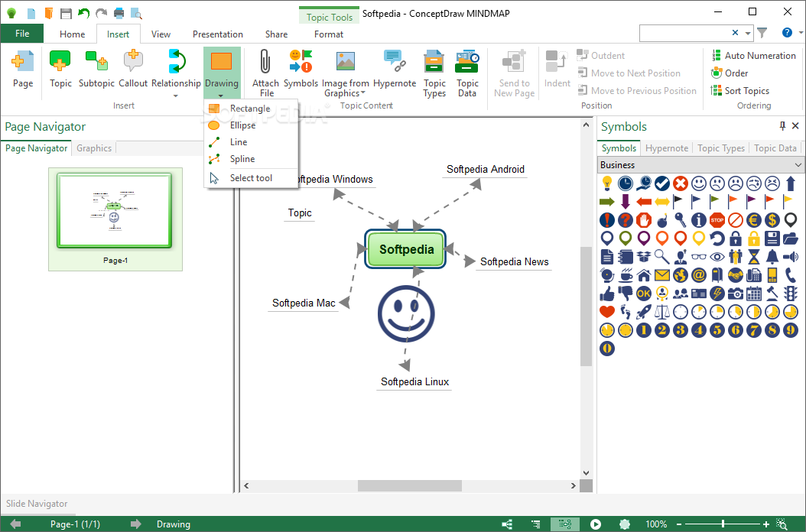Click the Open file icon in quick access
Viewport: 806px width, 532px height.
pos(49,13)
